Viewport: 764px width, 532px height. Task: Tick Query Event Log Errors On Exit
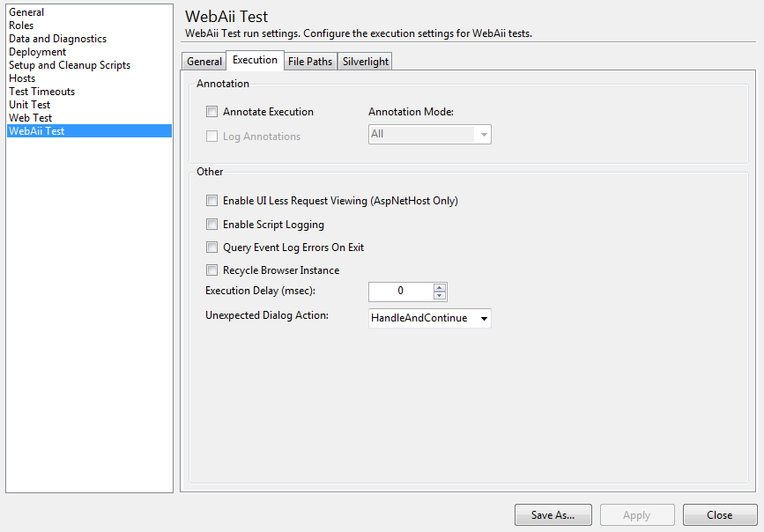tap(211, 248)
